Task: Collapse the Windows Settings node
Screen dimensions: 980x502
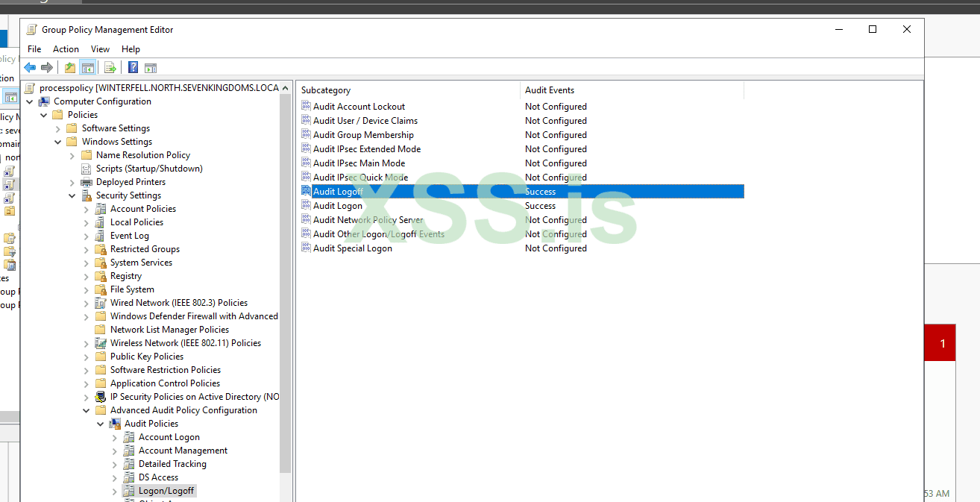Action: 58,142
